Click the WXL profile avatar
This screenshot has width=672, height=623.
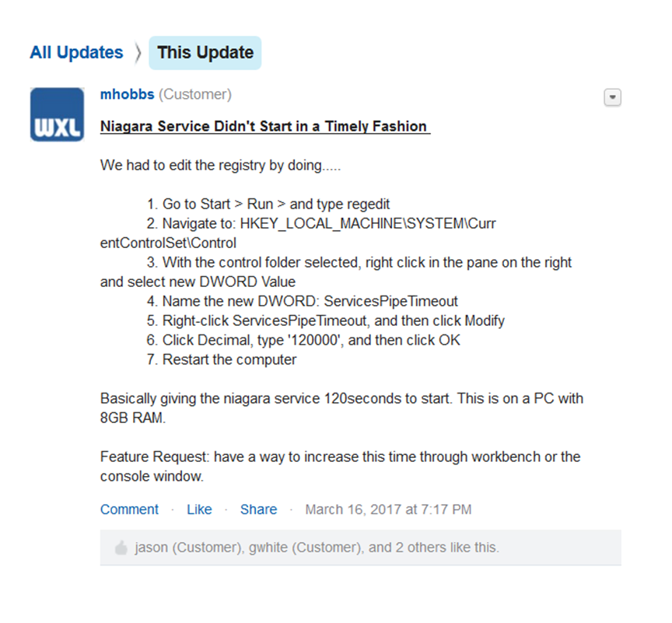[57, 114]
